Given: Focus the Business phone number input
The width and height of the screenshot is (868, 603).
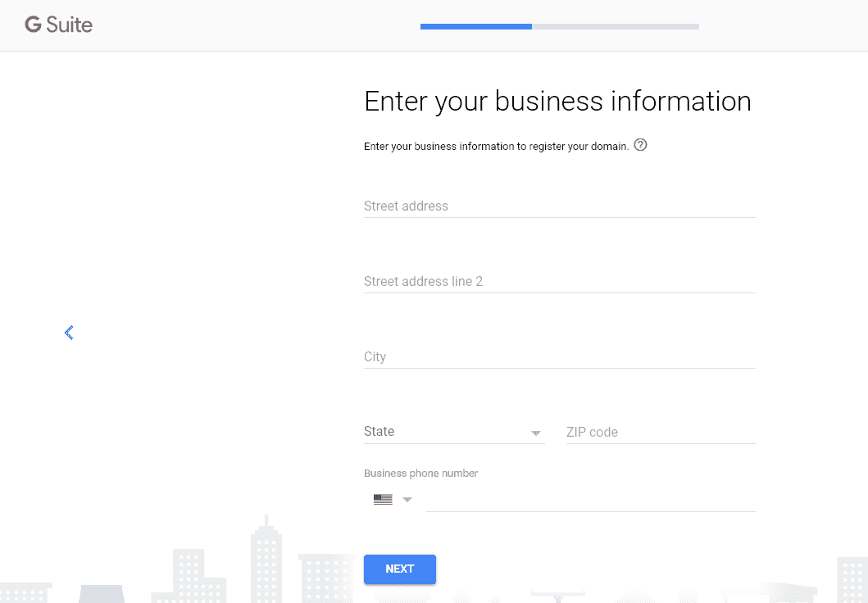Looking at the screenshot, I should pos(591,500).
